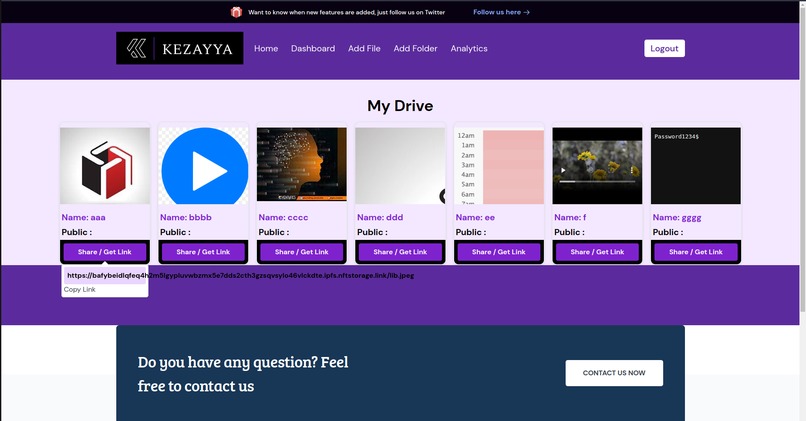Click the 'Name: bbbb' label

pyautogui.click(x=186, y=217)
